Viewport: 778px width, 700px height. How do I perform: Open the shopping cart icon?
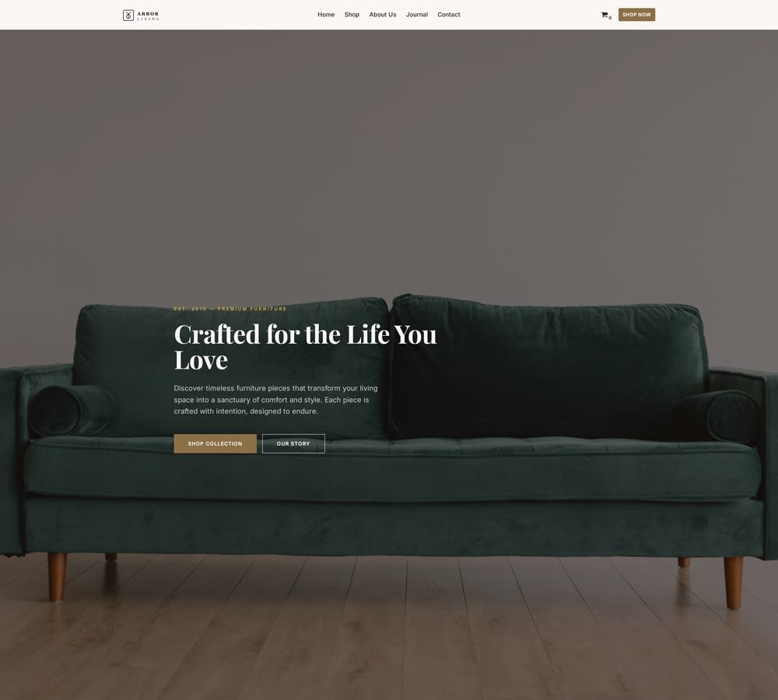point(604,15)
